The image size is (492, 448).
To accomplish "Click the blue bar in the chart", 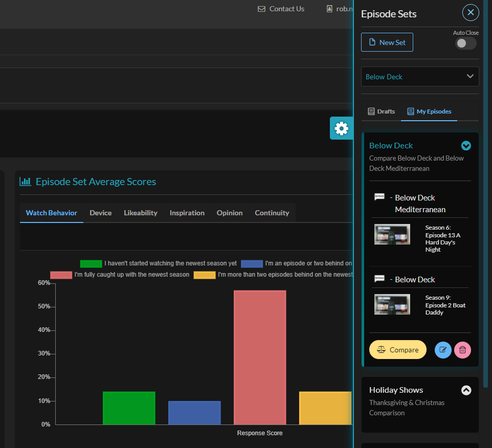I will click(194, 413).
